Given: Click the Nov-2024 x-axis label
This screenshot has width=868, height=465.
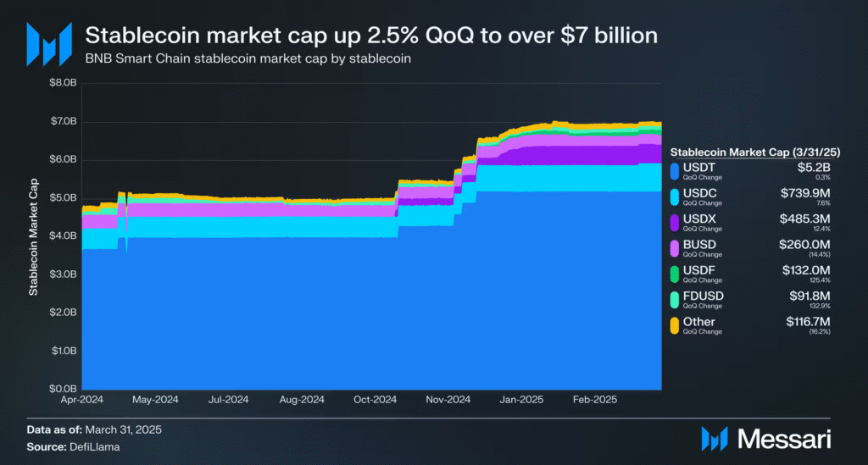Looking at the screenshot, I should [x=448, y=400].
